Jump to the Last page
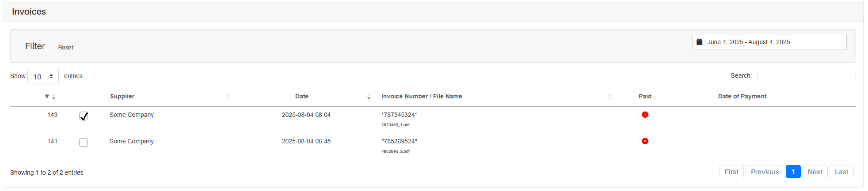This screenshot has height=191, width=868. 841,172
